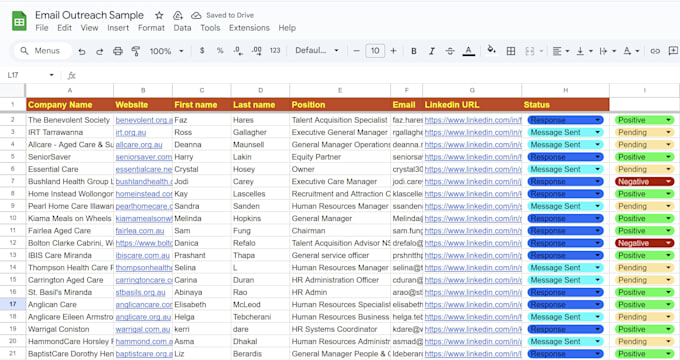680x360 pixels.
Task: Open vertical align options
Action: (584, 51)
